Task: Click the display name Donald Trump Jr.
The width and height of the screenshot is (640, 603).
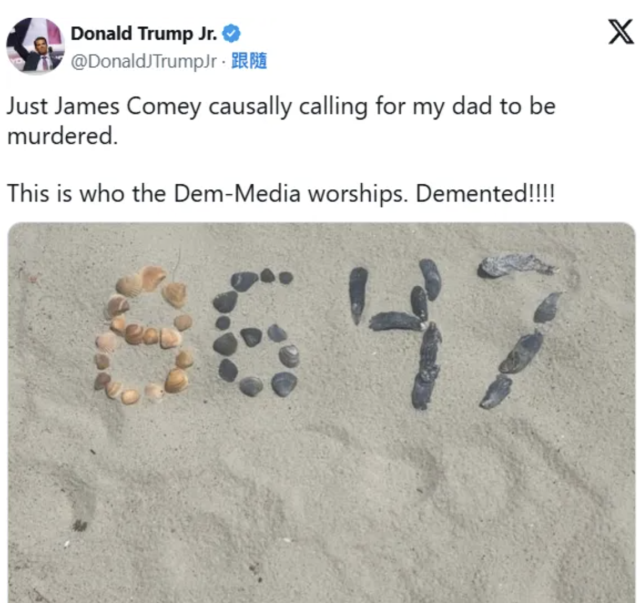Action: [144, 33]
